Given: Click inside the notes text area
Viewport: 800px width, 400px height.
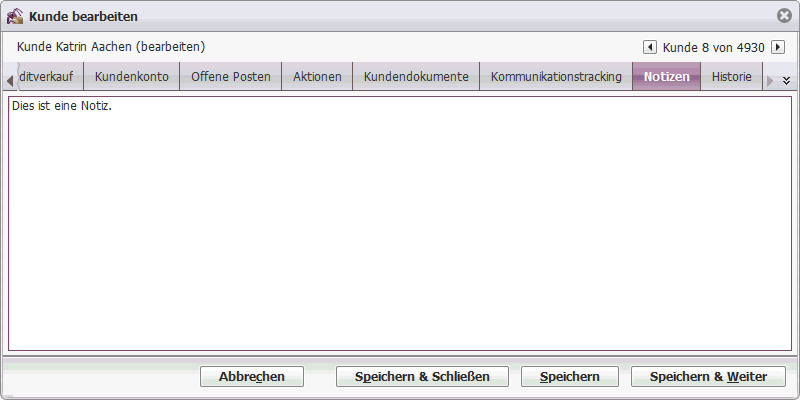Looking at the screenshot, I should click(x=399, y=223).
